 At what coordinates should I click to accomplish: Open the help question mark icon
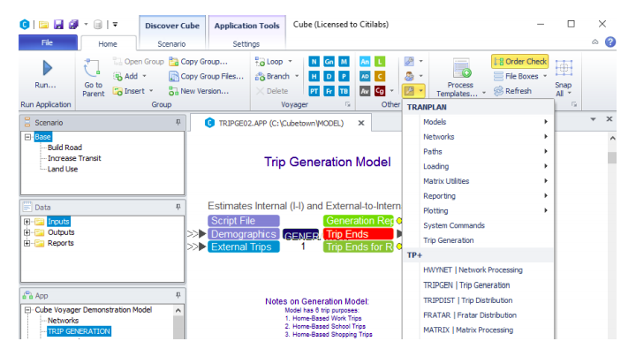[x=609, y=42]
